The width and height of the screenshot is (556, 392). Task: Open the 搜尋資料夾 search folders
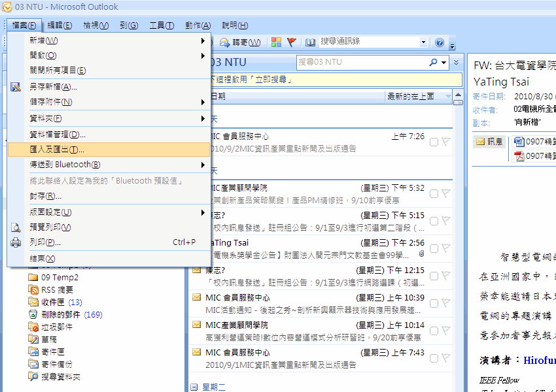tap(54, 376)
